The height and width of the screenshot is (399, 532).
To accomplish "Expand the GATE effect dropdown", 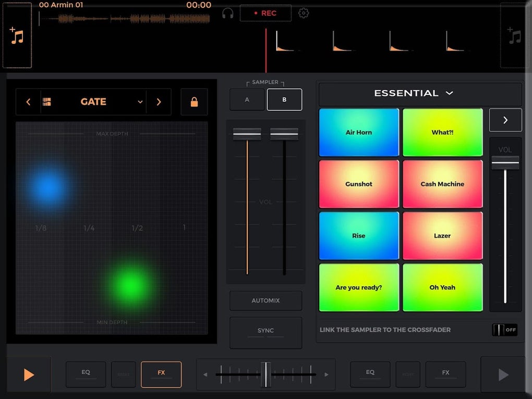I will [x=140, y=102].
